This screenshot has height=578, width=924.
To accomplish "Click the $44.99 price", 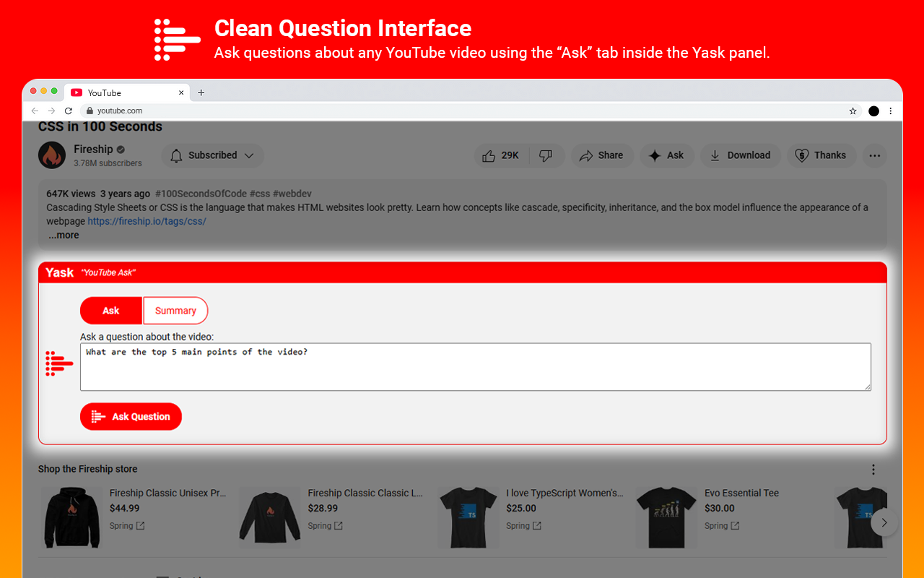I will [x=125, y=508].
